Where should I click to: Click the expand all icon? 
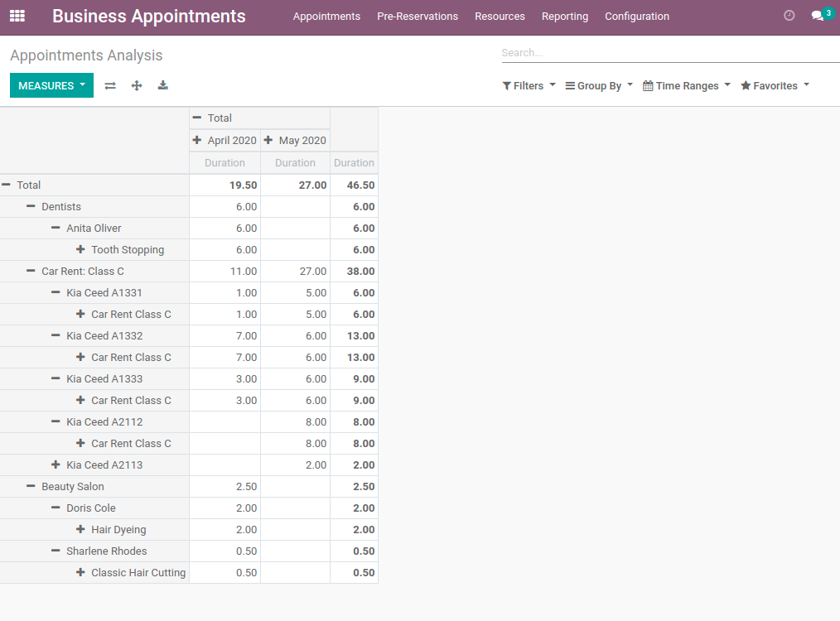tap(137, 85)
